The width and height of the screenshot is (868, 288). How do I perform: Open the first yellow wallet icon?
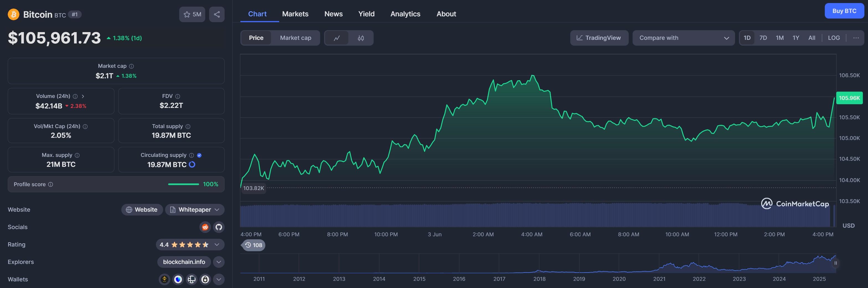click(x=165, y=279)
